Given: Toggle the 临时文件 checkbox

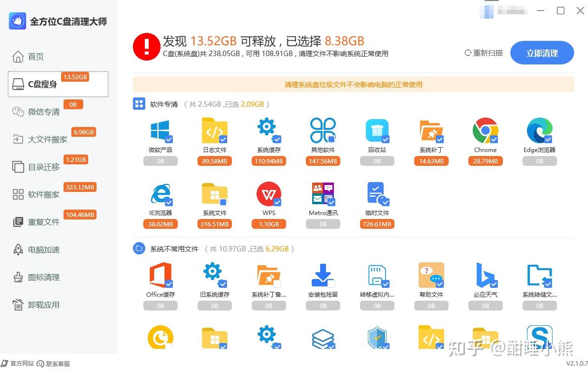Looking at the screenshot, I should pyautogui.click(x=386, y=202).
